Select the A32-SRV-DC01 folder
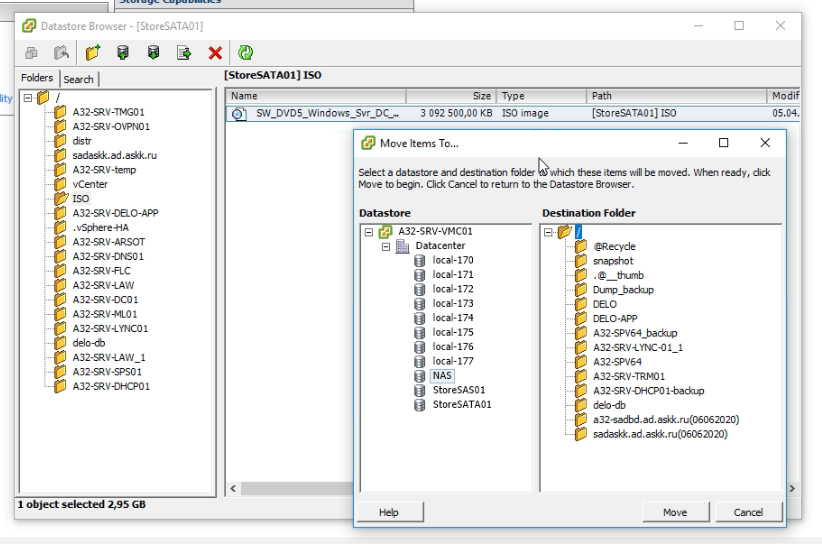This screenshot has width=822, height=544. (x=105, y=300)
